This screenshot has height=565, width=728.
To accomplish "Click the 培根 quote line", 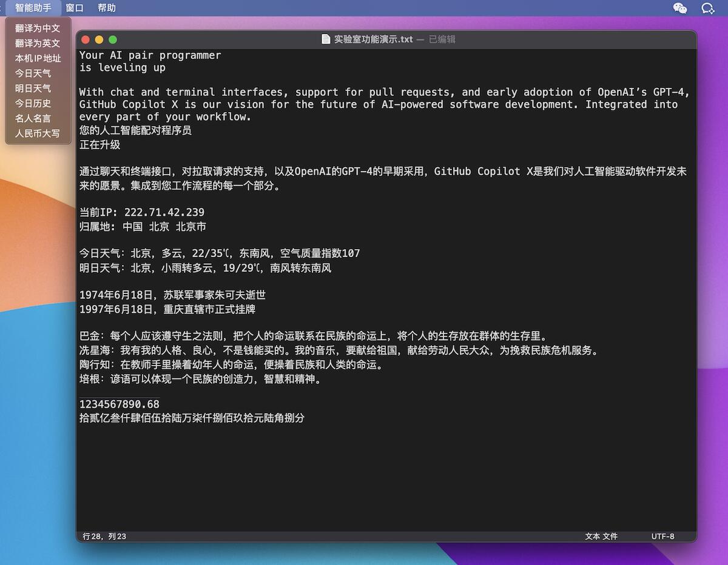I will (202, 379).
